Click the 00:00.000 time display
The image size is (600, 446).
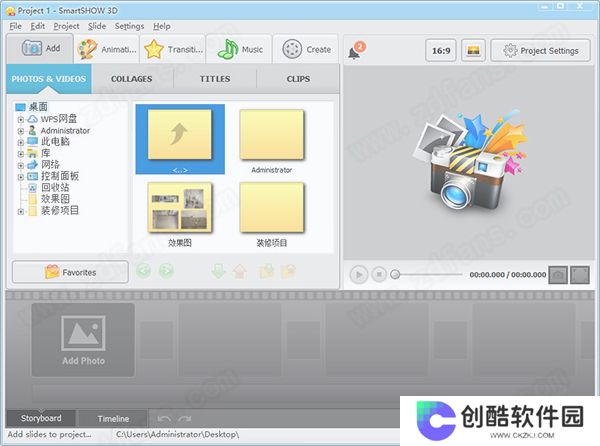coord(507,275)
